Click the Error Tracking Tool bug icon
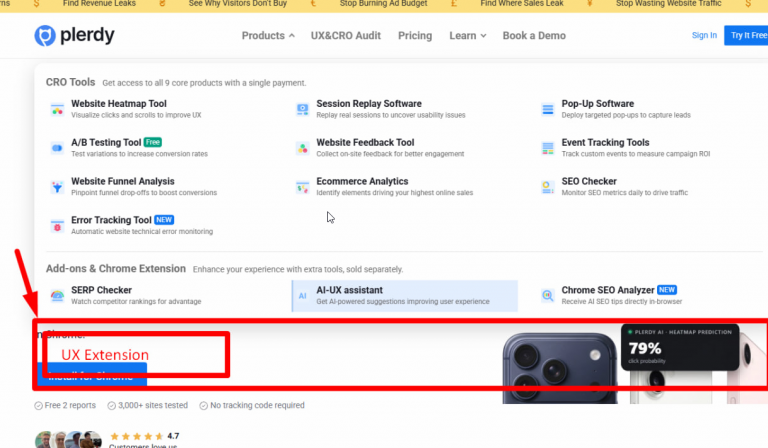768x448 pixels. pyautogui.click(x=57, y=226)
